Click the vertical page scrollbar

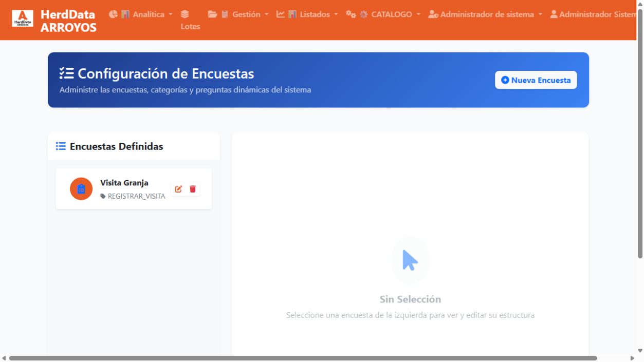640,131
